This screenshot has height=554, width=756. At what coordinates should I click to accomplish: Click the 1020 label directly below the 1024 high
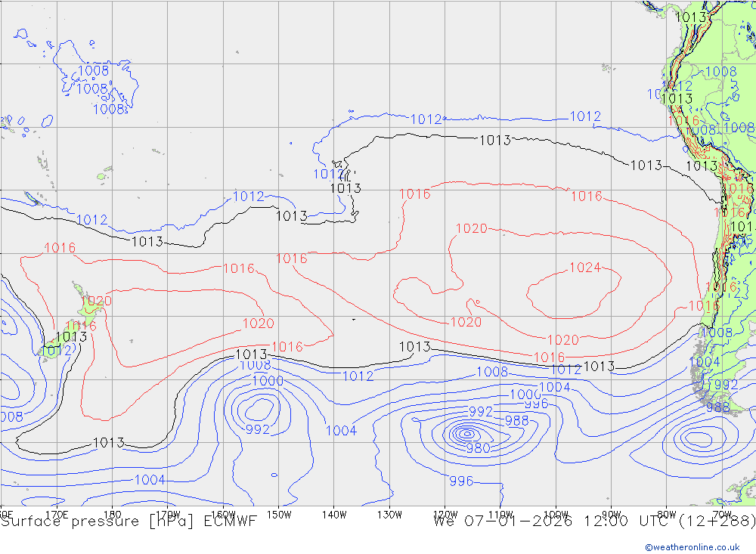click(x=562, y=340)
